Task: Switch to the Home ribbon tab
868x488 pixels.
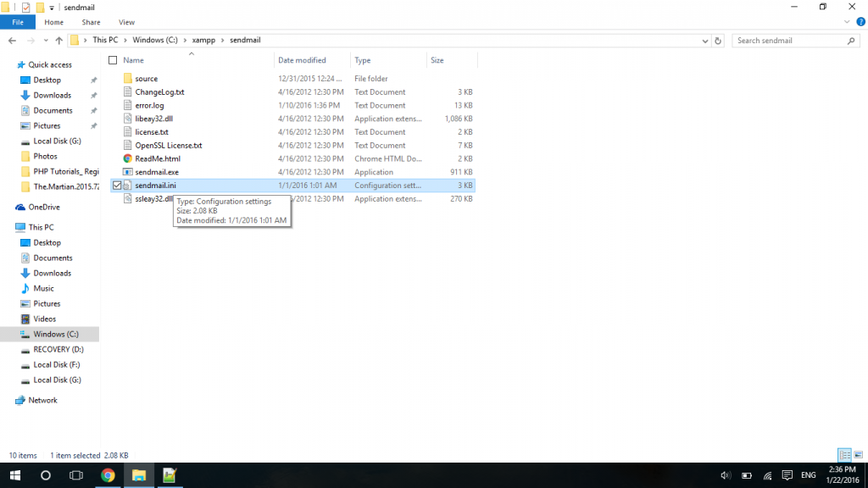Action: pyautogui.click(x=53, y=22)
